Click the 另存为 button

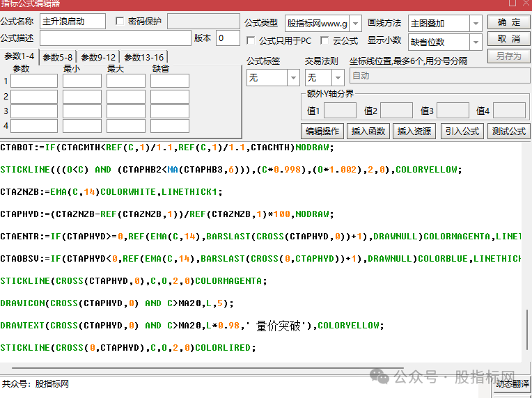508,56
